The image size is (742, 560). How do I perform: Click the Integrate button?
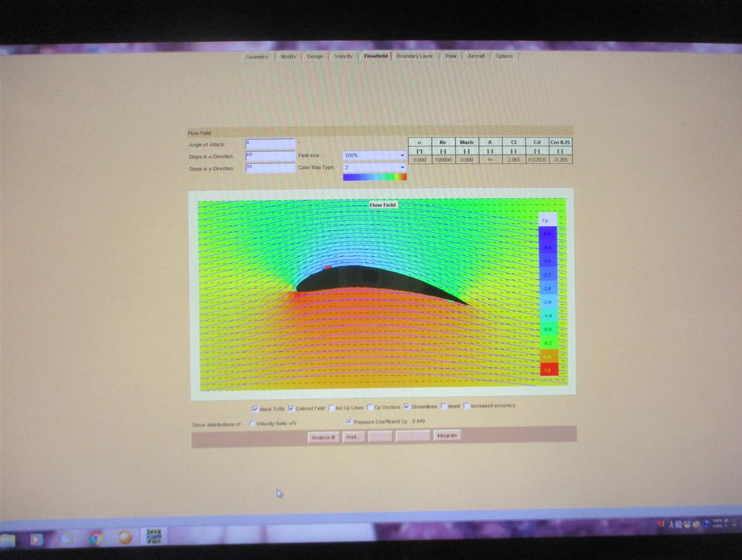(447, 435)
